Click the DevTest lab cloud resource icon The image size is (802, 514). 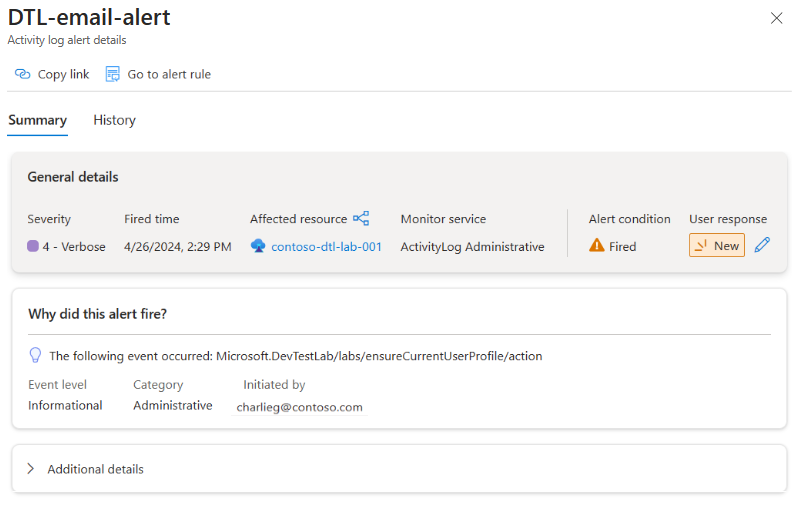point(258,246)
